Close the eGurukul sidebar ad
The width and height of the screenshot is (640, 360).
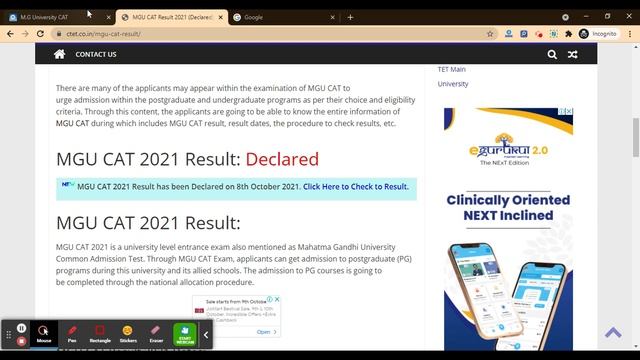tap(569, 111)
